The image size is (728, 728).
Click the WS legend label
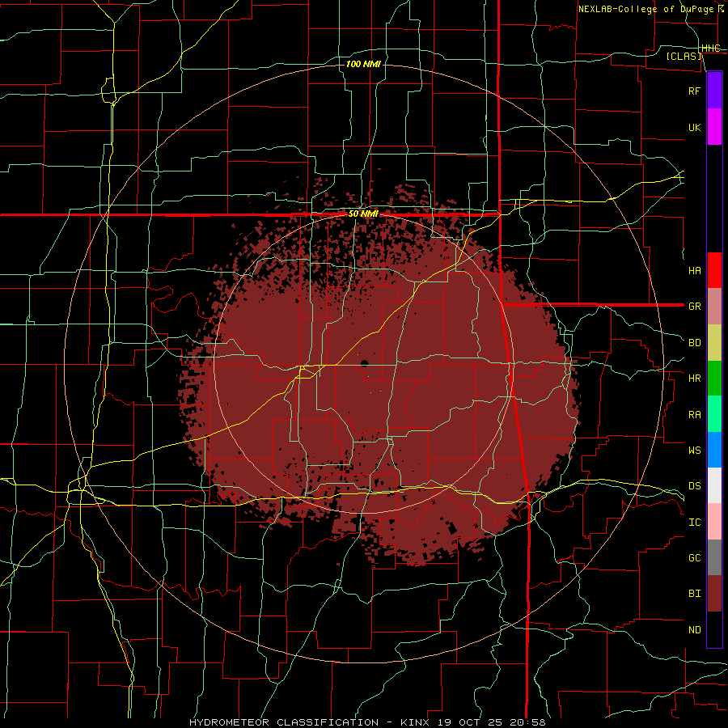[694, 451]
